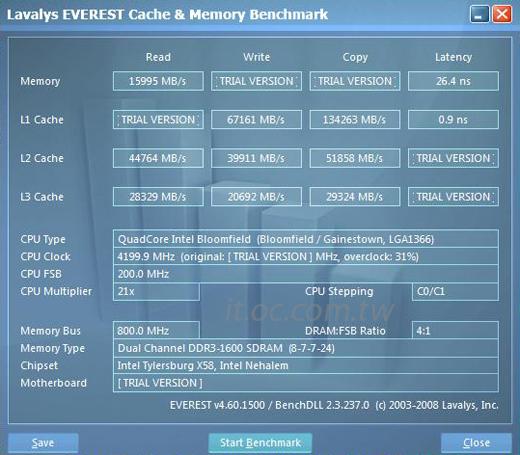Click the L2 Cache row label
The height and width of the screenshot is (455, 520).
tap(42, 158)
